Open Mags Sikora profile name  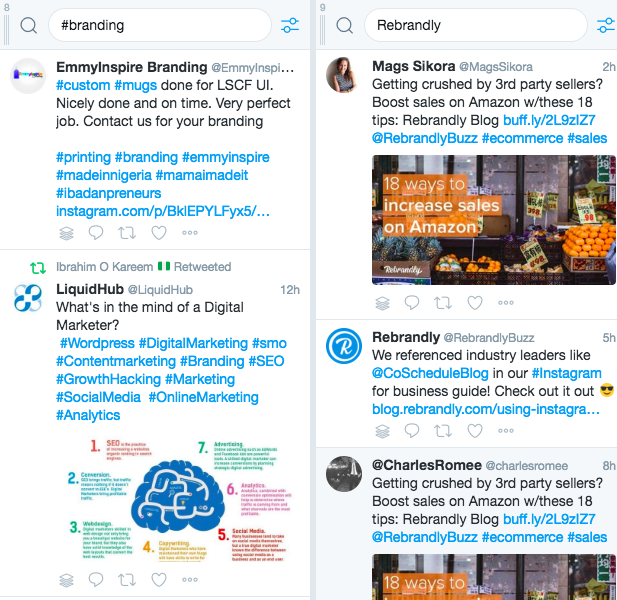pos(414,66)
